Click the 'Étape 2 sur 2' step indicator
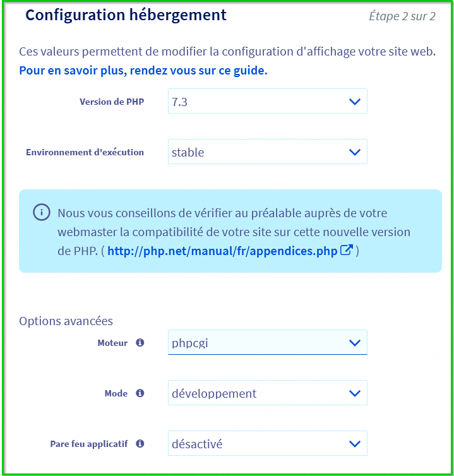 point(402,16)
